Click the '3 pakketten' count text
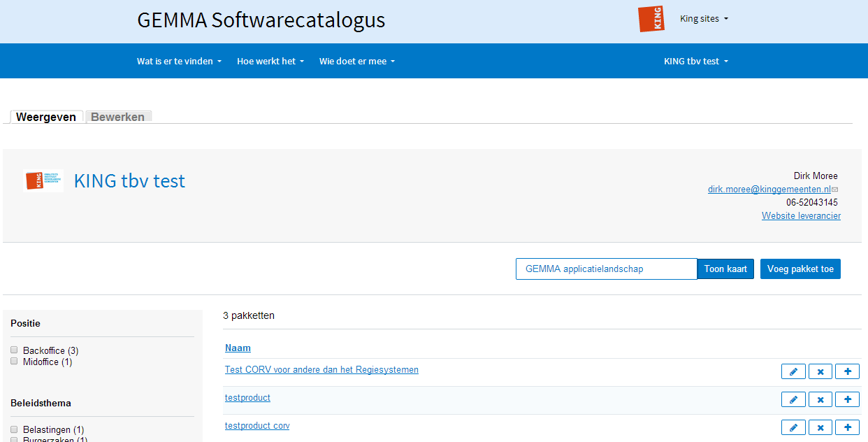 [249, 315]
